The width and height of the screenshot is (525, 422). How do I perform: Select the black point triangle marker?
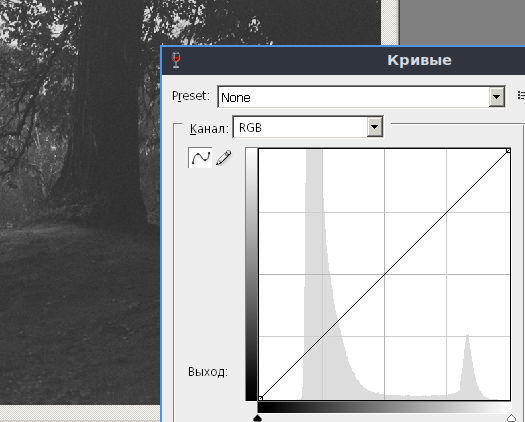pos(257,418)
